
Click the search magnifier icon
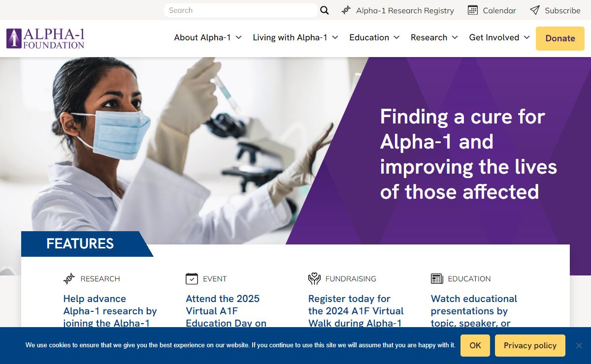pos(325,10)
